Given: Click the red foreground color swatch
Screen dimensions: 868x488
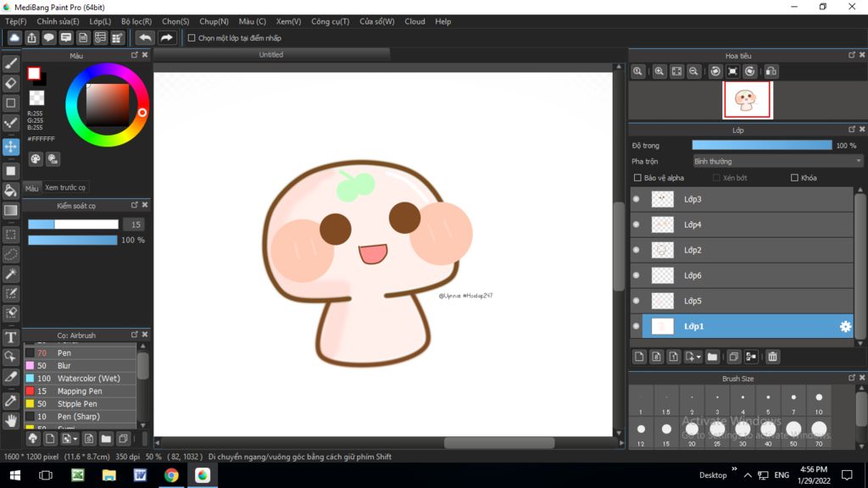Looking at the screenshot, I should click(34, 73).
